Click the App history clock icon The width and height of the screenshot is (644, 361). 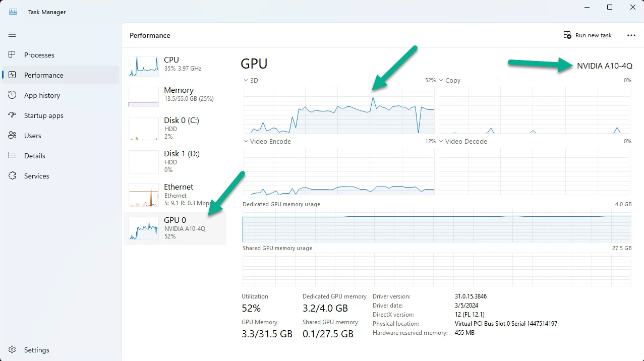coord(13,95)
